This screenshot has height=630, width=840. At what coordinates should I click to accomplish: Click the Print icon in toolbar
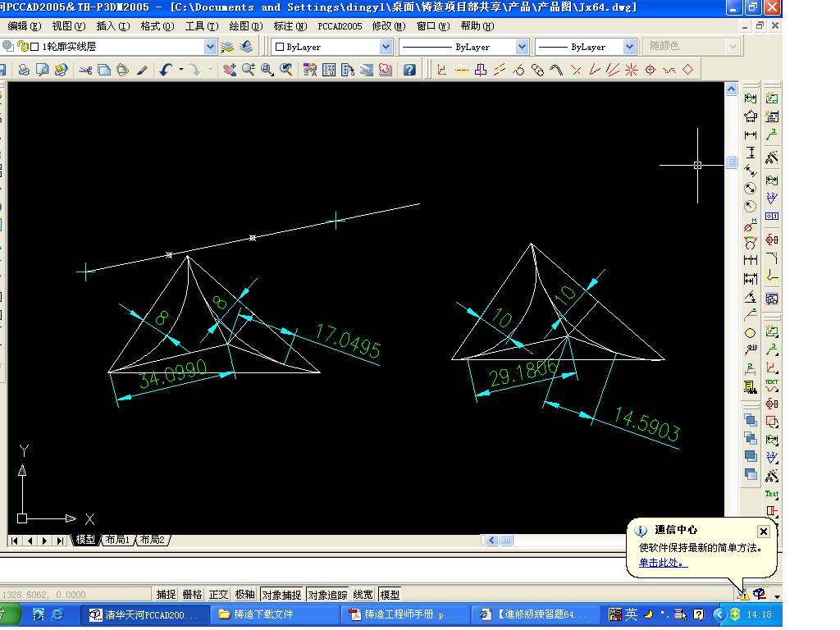(24, 71)
